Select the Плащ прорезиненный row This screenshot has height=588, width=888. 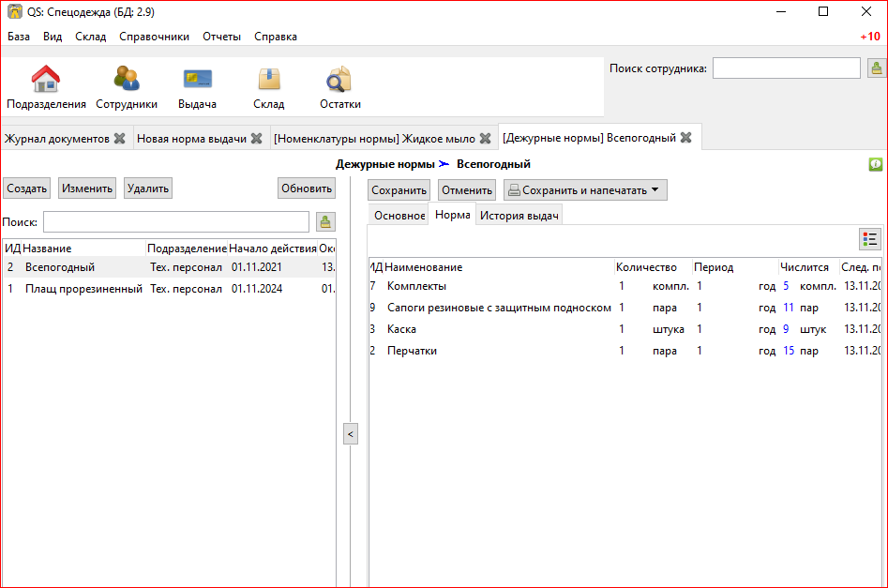83,289
